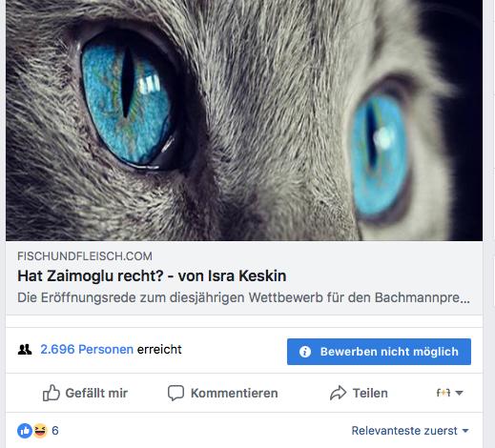The image size is (495, 448).
Task: Click the blue like reaction icon
Action: [25, 431]
